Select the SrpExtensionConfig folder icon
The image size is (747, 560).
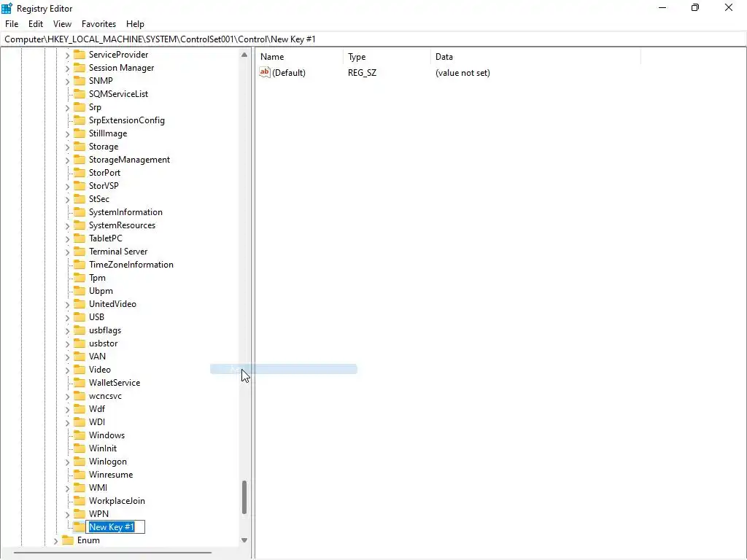(79, 120)
